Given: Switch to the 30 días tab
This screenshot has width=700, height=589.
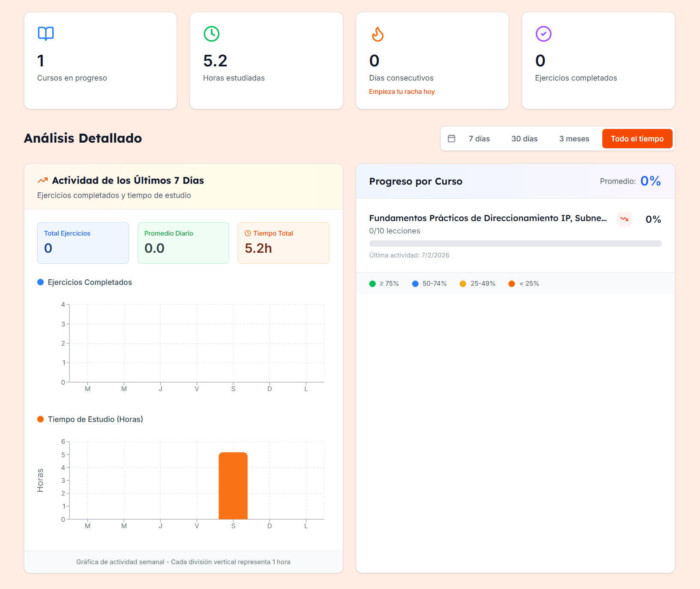Looking at the screenshot, I should tap(524, 138).
